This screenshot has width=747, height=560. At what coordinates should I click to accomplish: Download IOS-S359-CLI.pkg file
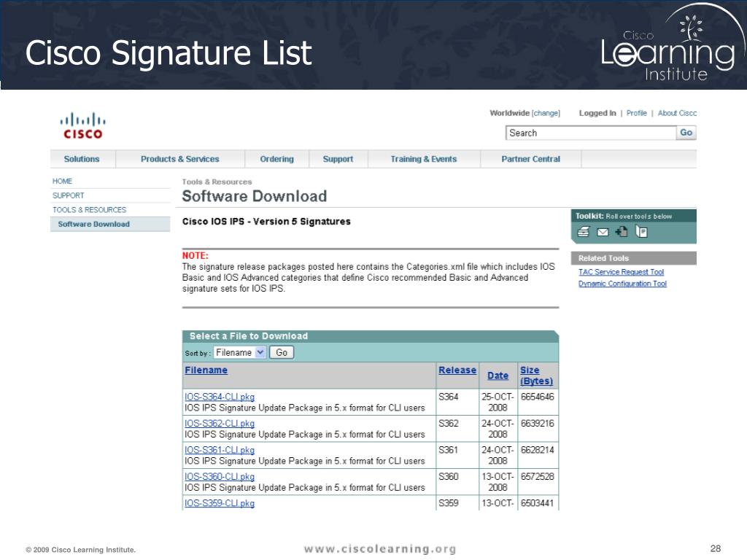pos(220,504)
